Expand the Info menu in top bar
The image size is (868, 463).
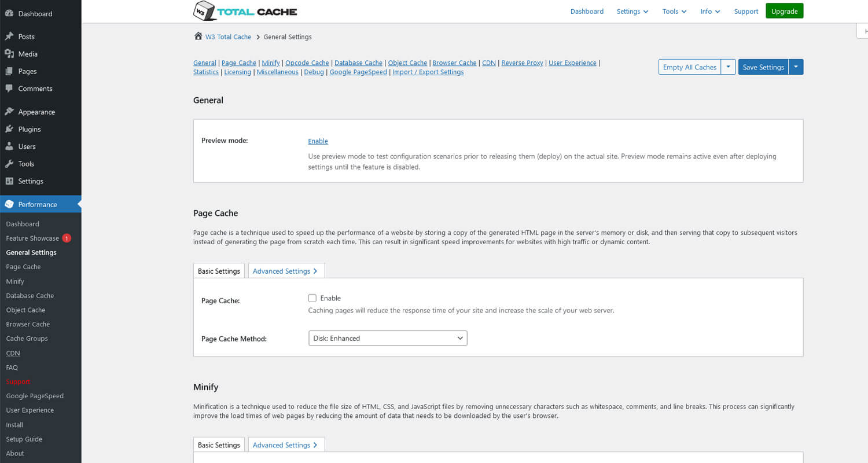tap(710, 12)
